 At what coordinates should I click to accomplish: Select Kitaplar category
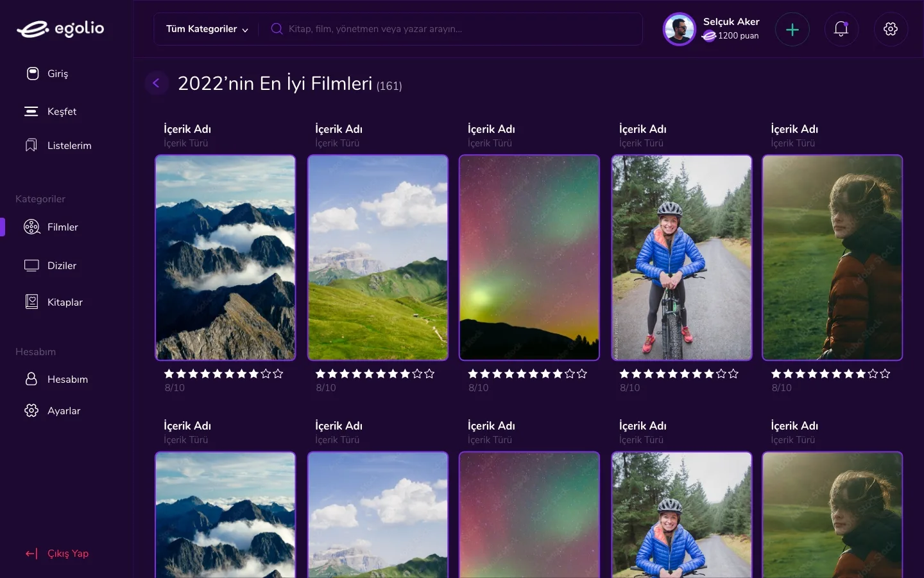65,302
